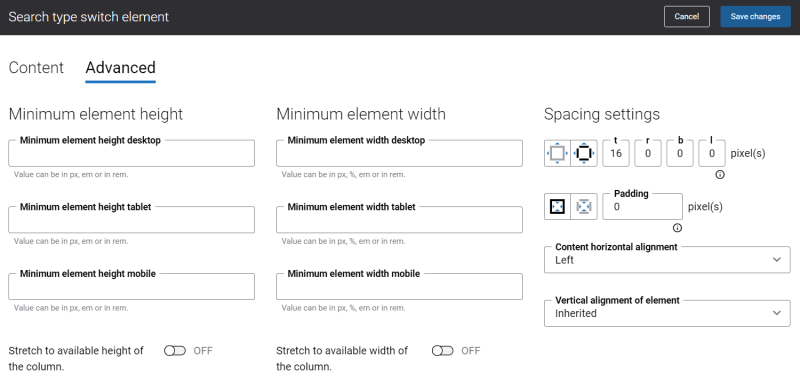This screenshot has width=800, height=381.
Task: Choose the individual-sides padding icon
Action: tap(584, 207)
